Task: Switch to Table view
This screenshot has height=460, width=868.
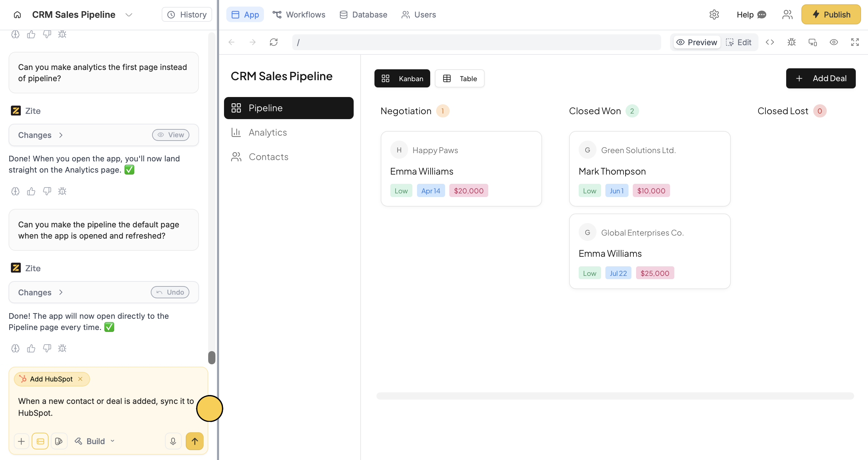Action: [x=460, y=79]
